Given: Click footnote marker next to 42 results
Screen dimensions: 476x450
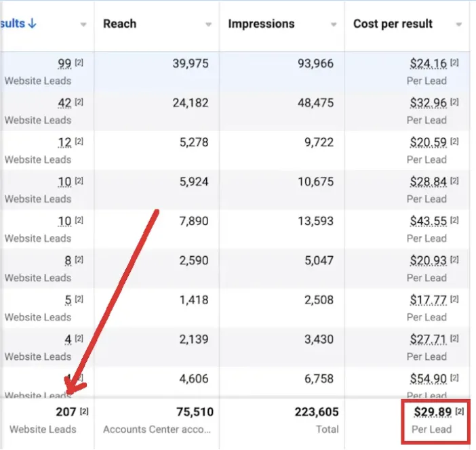Looking at the screenshot, I should coord(79,102).
